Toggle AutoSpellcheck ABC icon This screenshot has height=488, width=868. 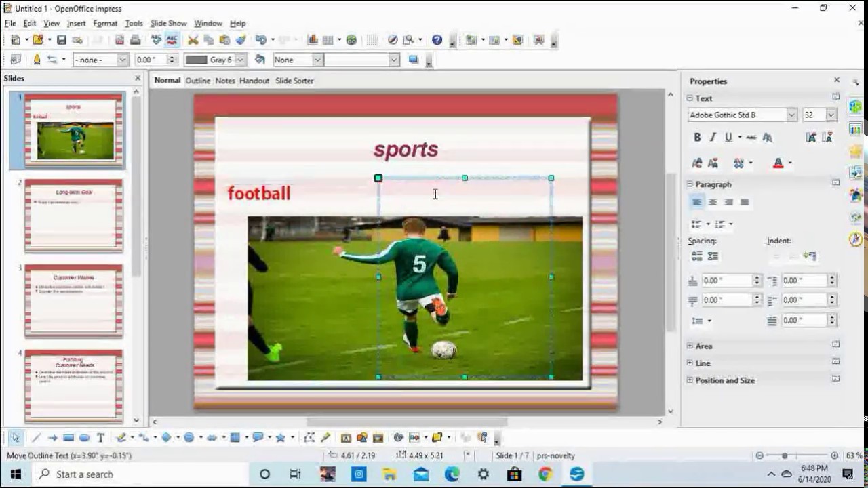[172, 40]
